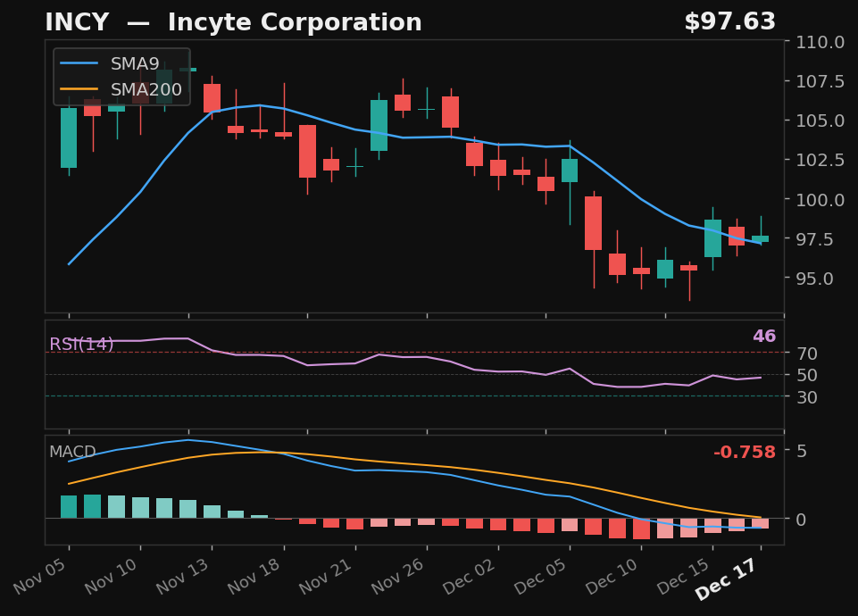Click the RSI(14) panel label
The width and height of the screenshot is (858, 616).
pos(81,344)
